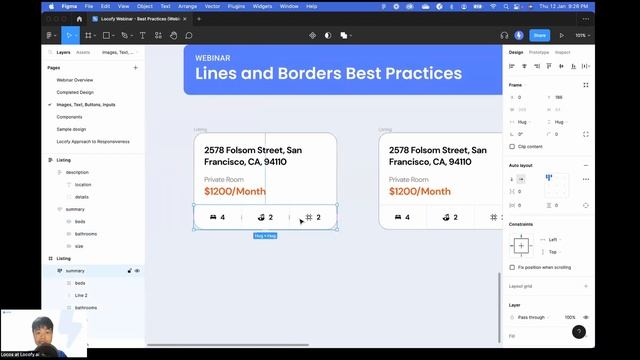
Task: Switch to the Inspect tab
Action: 562,52
